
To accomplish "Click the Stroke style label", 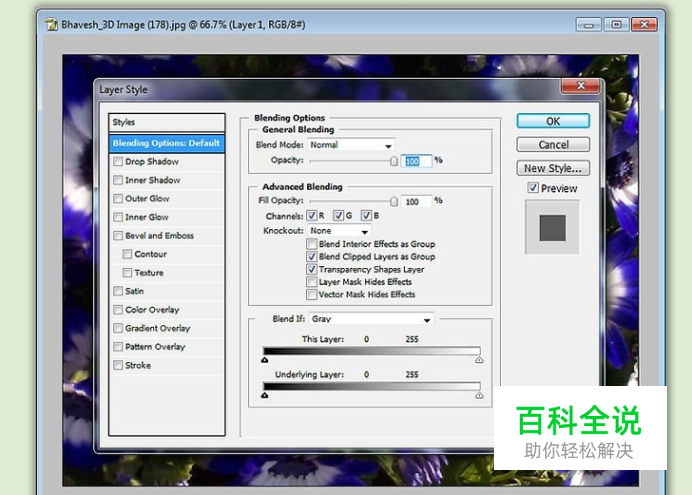I will click(138, 365).
